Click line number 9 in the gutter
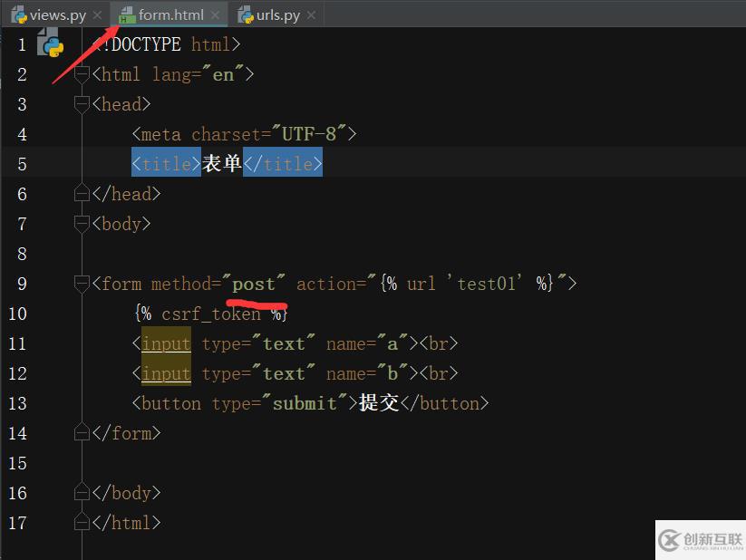Screen dimensions: 746x560 pyautogui.click(x=22, y=284)
